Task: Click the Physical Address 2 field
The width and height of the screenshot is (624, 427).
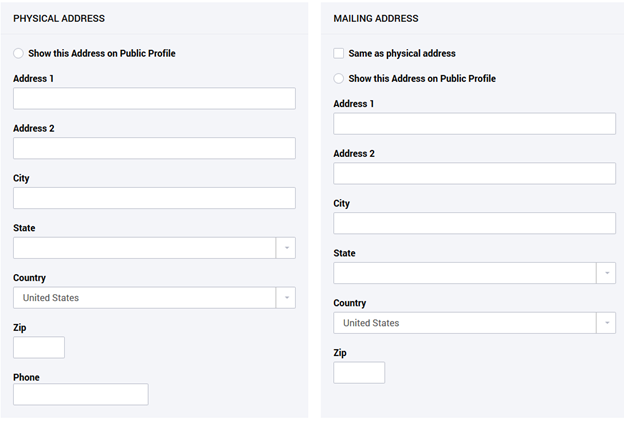Action: click(154, 148)
